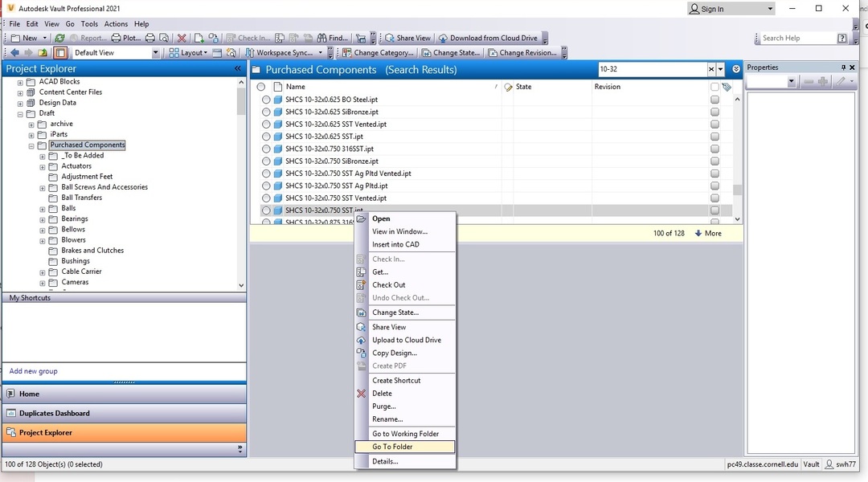Click the results list vertical scrollbar thumb

[x=737, y=190]
